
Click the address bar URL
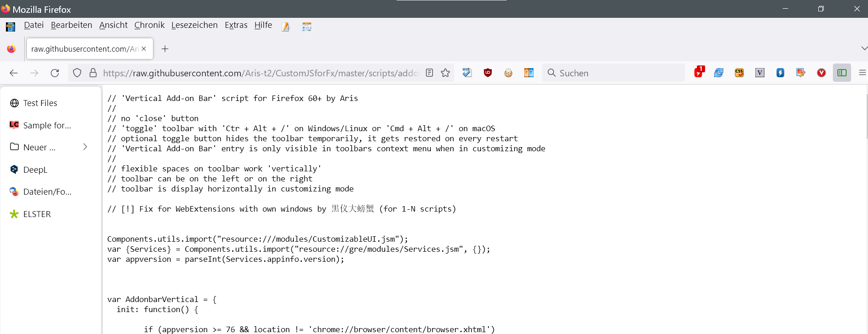[x=261, y=73]
